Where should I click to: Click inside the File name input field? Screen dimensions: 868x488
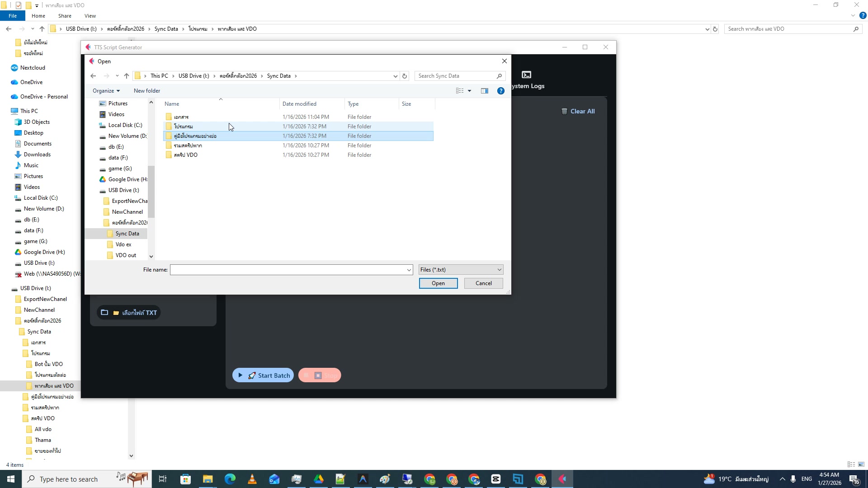[x=289, y=269]
